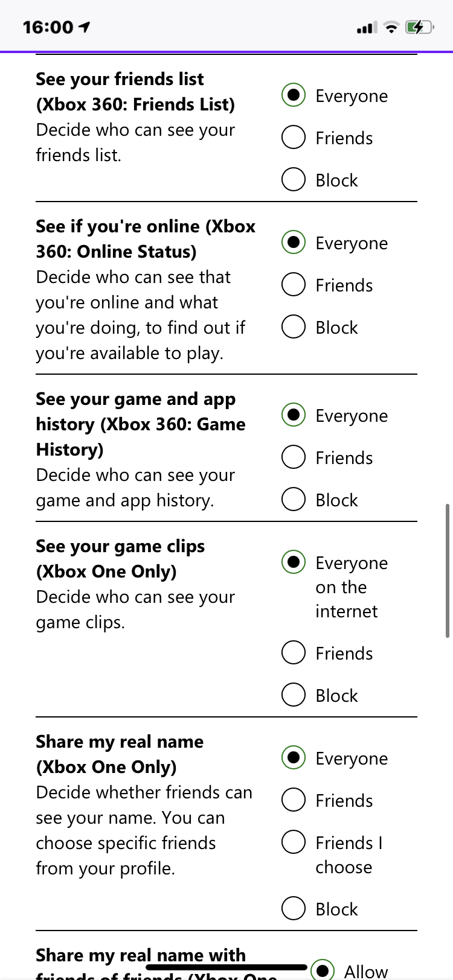The image size is (453, 980).
Task: Choose Everyone on the internet for game clips
Action: (294, 562)
